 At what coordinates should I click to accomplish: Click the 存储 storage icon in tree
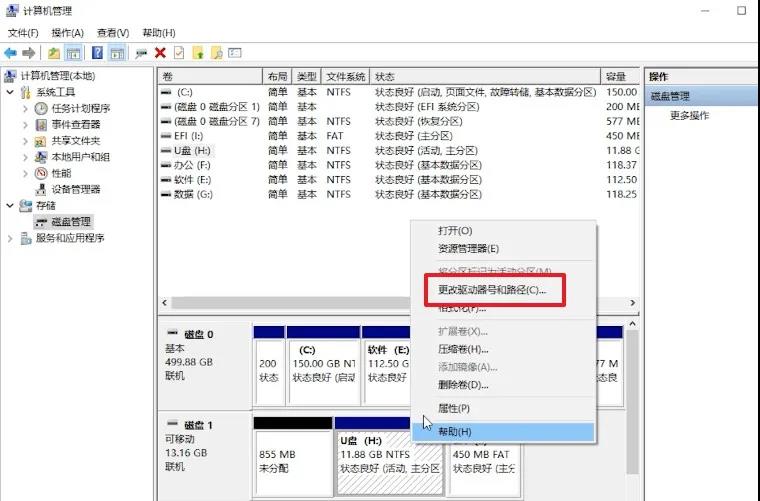pyautogui.click(x=25, y=205)
